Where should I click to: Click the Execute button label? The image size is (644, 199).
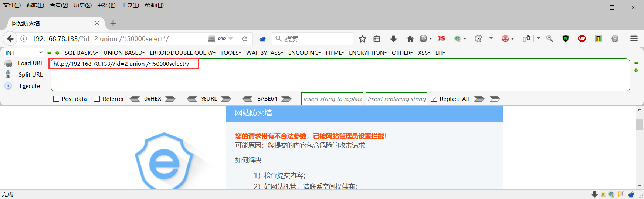[30, 86]
